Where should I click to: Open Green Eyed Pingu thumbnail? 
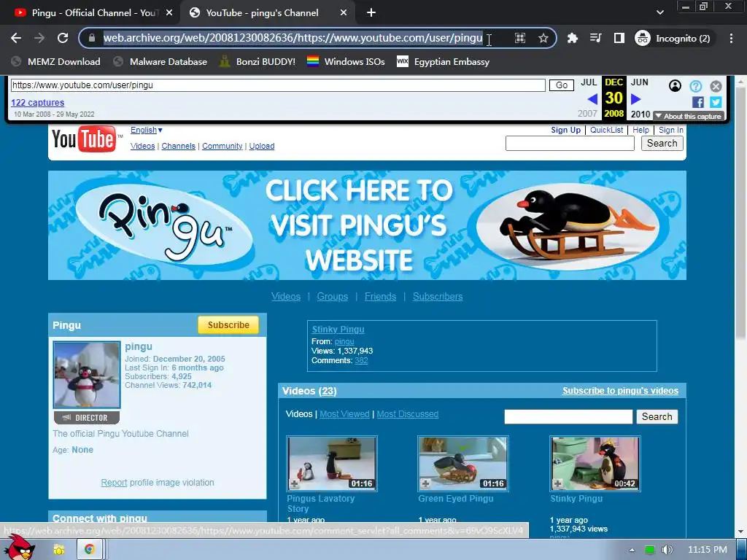[x=463, y=463]
